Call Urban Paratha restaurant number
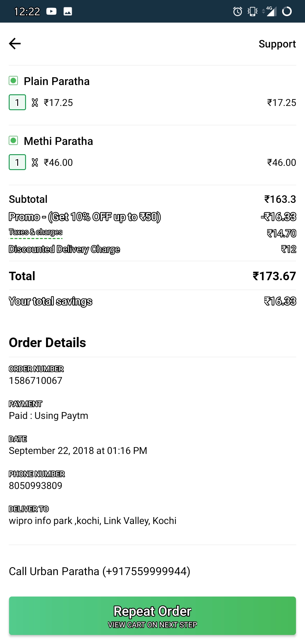This screenshot has width=305, height=644. (x=99, y=571)
